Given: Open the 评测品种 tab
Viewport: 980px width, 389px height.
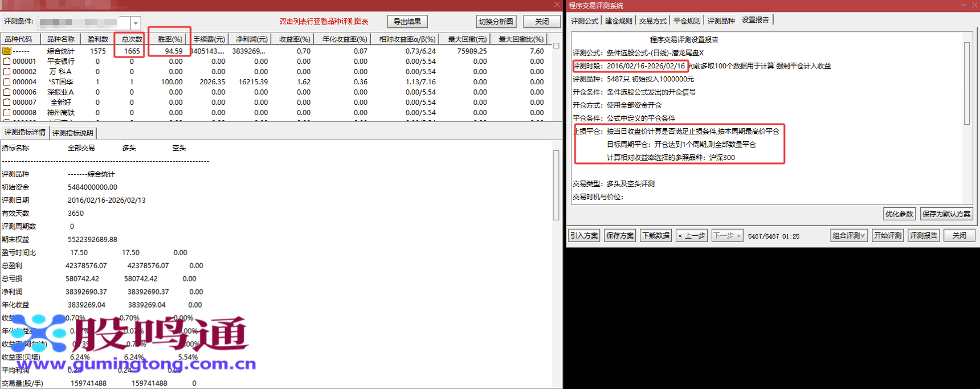Looking at the screenshot, I should point(721,21).
